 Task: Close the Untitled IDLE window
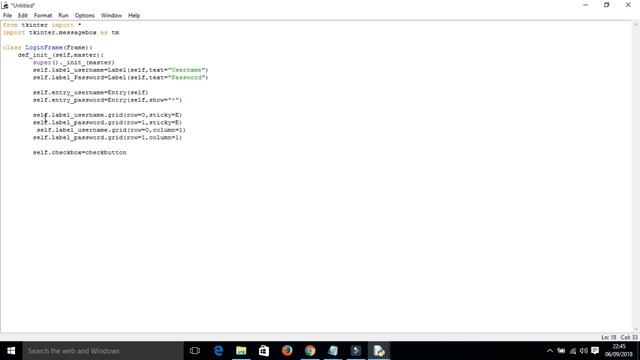628,5
